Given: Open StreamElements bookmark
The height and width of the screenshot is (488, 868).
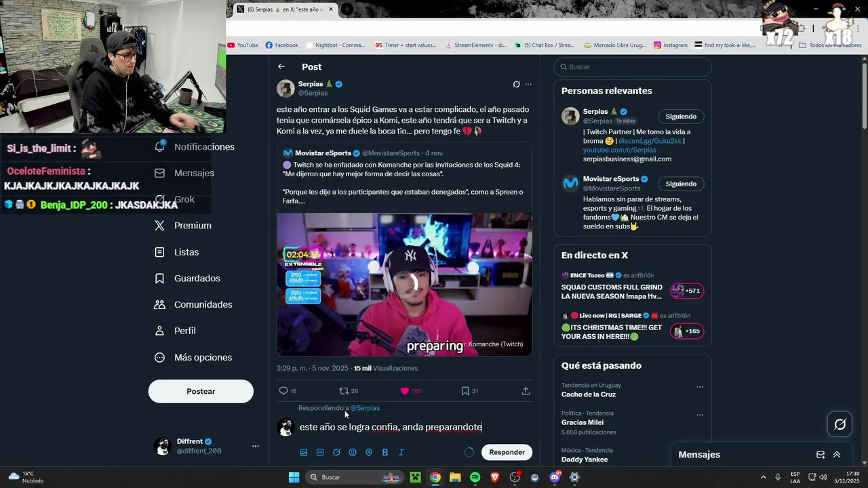Looking at the screenshot, I should click(475, 45).
